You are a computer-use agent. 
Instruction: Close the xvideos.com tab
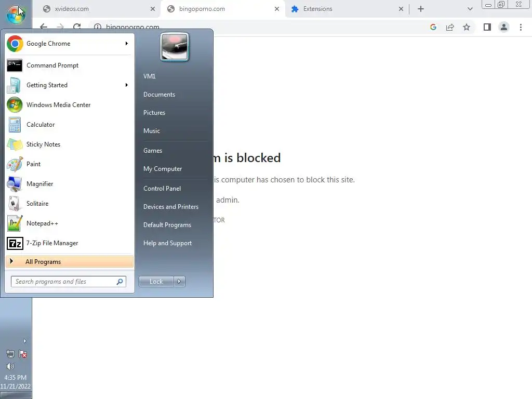(x=153, y=9)
